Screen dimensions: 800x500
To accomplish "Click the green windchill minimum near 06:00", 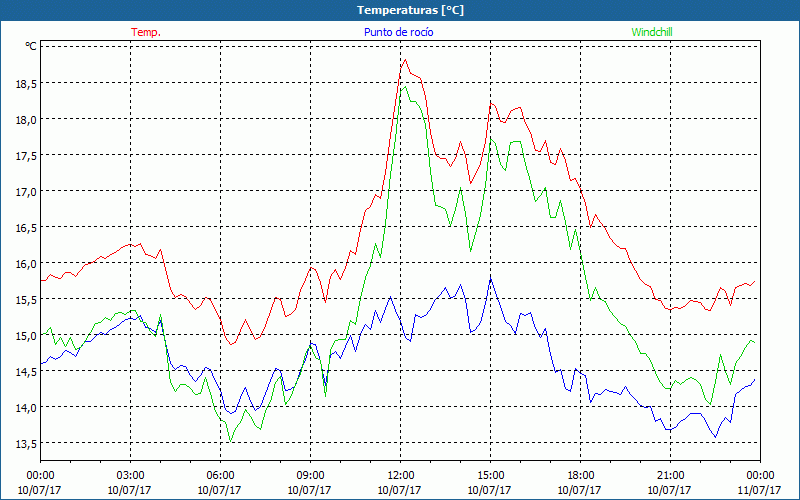I will [231, 441].
